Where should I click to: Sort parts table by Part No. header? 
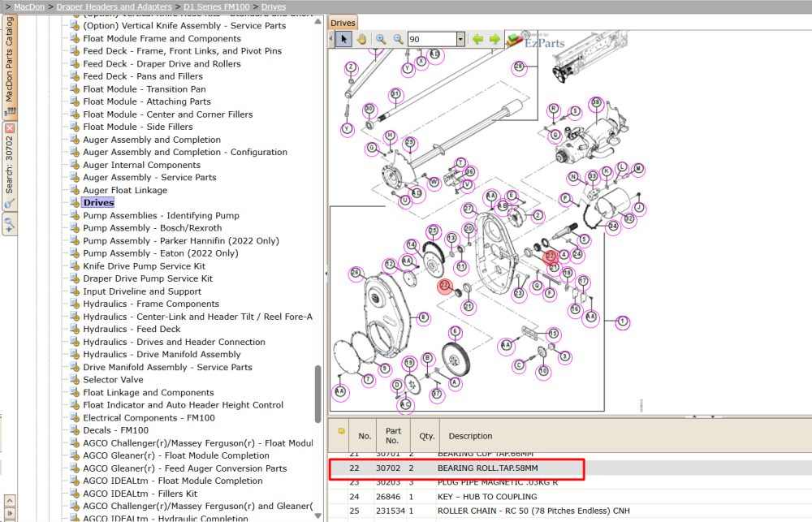pyautogui.click(x=392, y=435)
